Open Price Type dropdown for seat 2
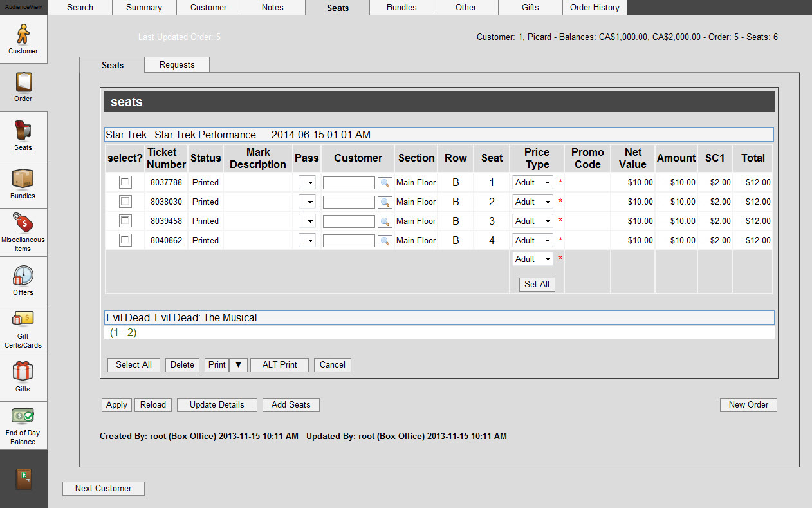 533,202
